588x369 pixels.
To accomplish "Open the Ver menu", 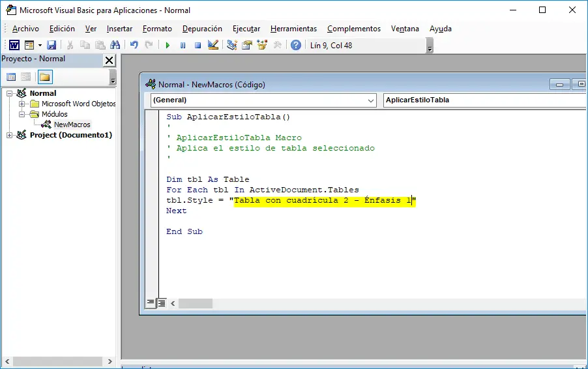I will point(91,29).
